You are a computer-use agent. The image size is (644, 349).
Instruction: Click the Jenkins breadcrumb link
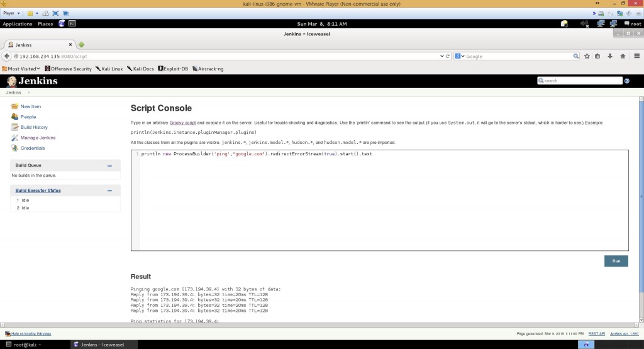[x=13, y=92]
